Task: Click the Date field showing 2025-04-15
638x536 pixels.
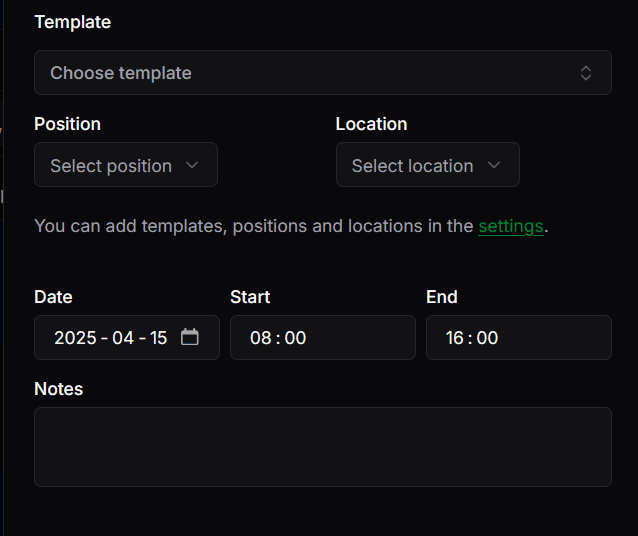Action: 127,337
